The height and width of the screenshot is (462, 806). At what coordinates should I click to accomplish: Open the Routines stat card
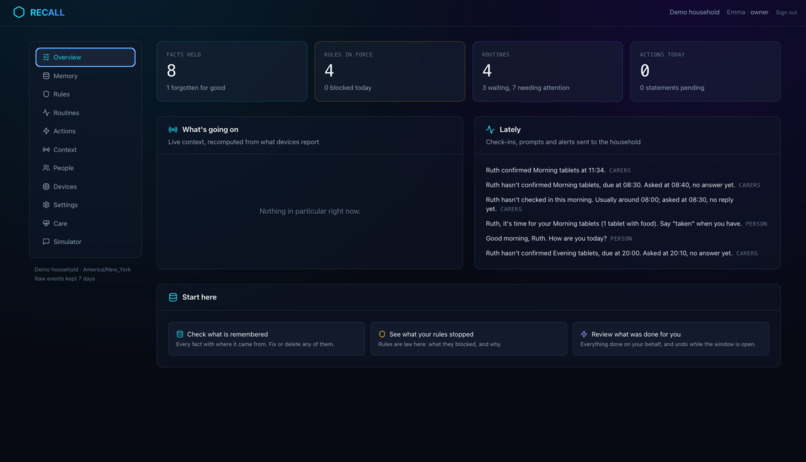547,71
